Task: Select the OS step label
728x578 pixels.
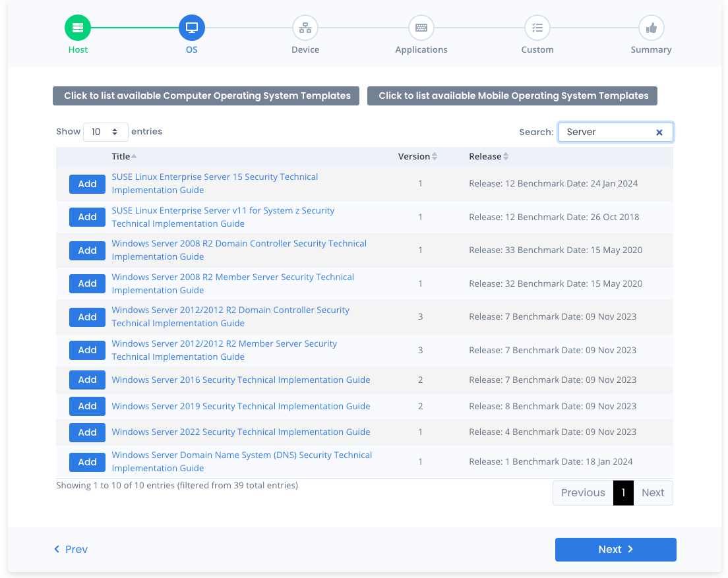Action: (x=192, y=49)
